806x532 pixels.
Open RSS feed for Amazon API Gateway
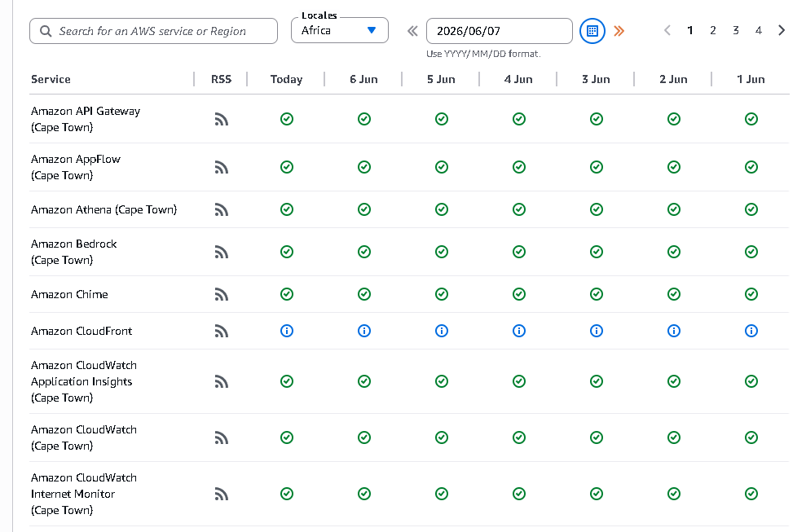tap(221, 119)
